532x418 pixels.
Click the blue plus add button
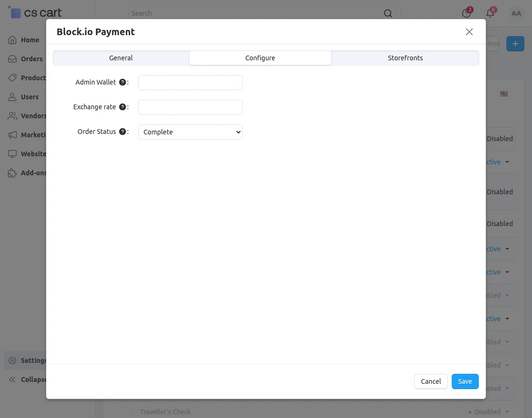tap(515, 44)
